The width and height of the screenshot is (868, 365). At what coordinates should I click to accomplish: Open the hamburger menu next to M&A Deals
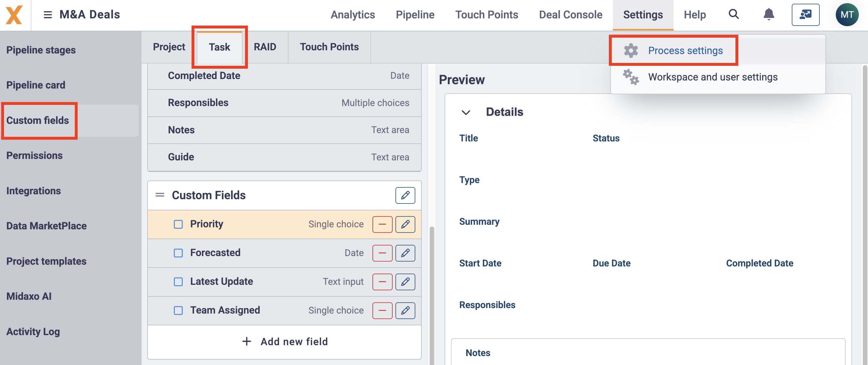(48, 15)
